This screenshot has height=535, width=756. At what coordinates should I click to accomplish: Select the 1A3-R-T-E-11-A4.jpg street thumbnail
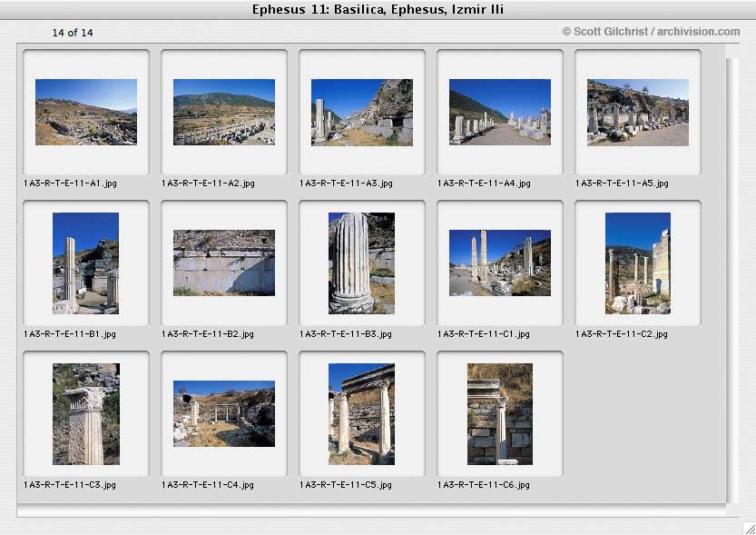point(499,112)
